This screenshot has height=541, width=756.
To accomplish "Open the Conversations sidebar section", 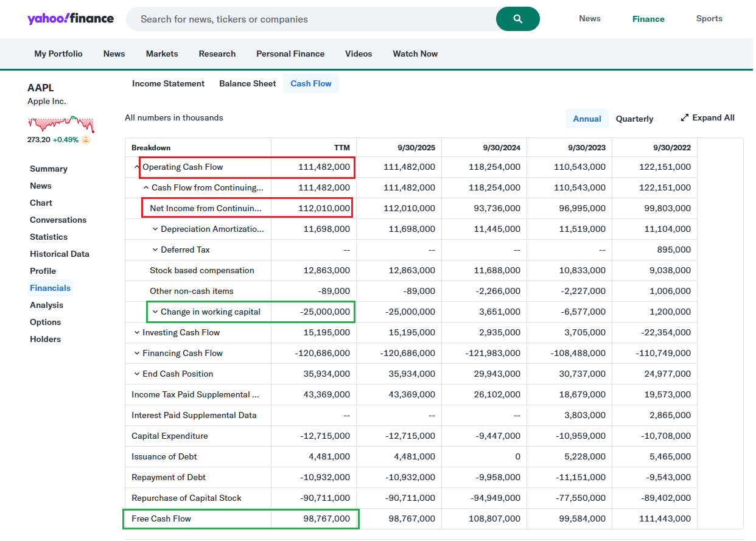I will tap(58, 220).
